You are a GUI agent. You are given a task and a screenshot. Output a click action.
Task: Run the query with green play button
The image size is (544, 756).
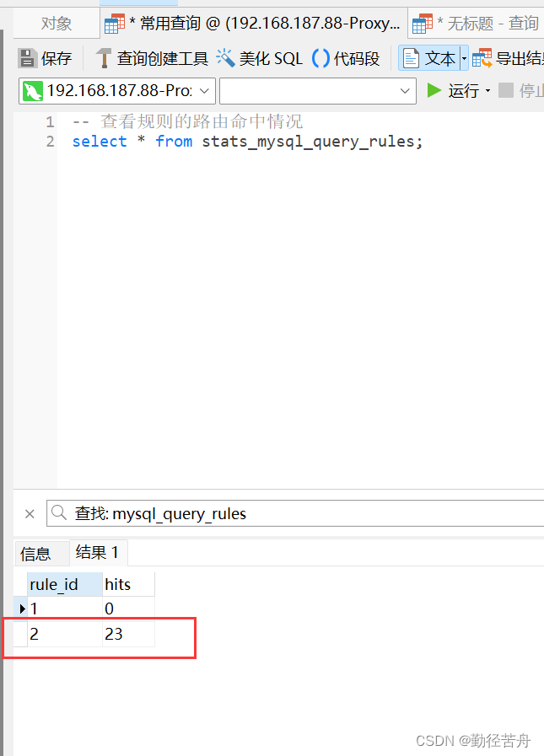pyautogui.click(x=434, y=90)
